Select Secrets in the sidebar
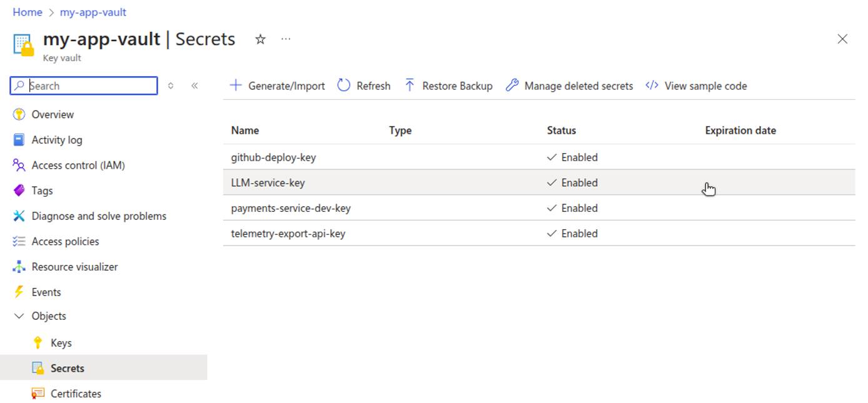 66,367
